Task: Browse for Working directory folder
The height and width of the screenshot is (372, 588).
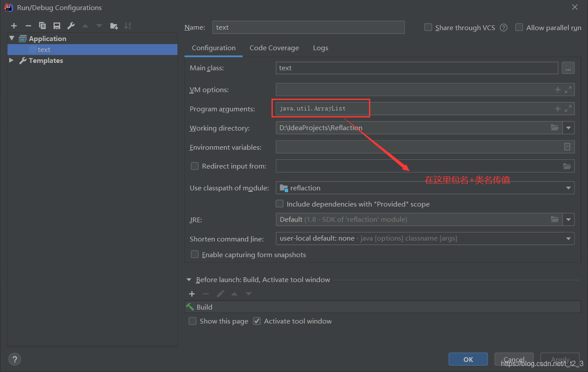Action: 555,127
